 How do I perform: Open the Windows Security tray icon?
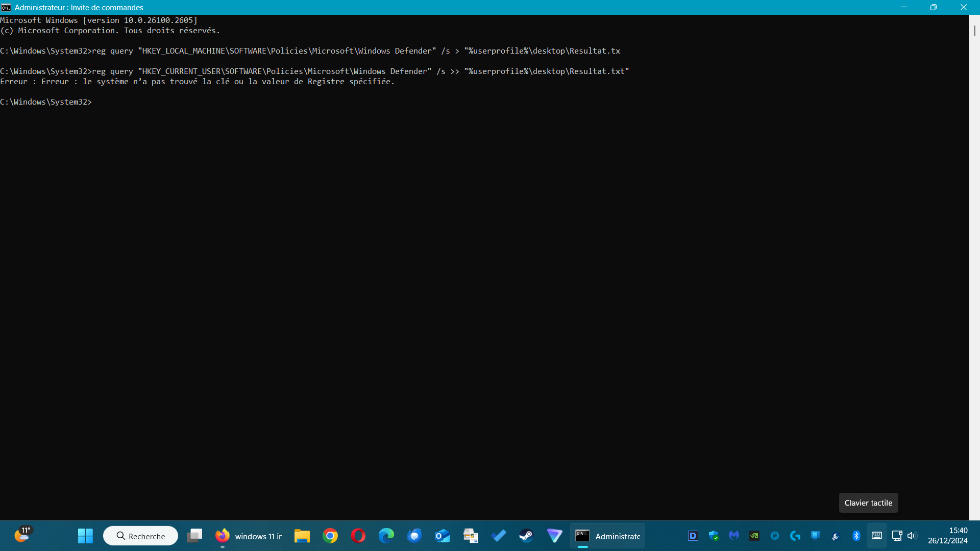[714, 536]
